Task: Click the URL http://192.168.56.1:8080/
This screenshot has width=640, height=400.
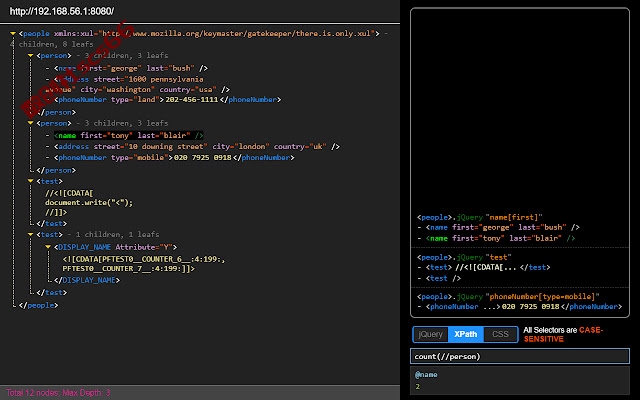Action: click(62, 11)
